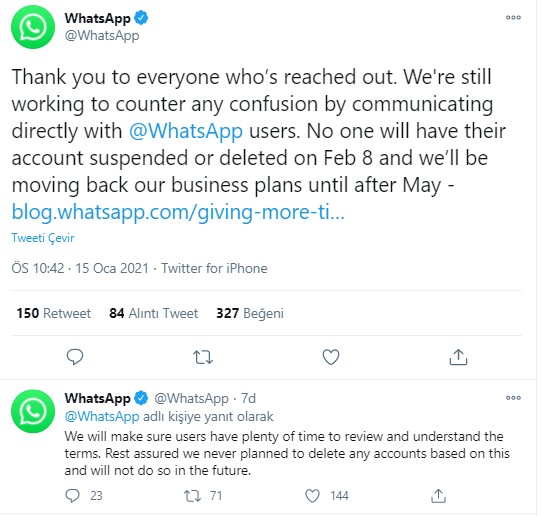
Task: Open the main tweet's three-dot more menu
Action: tap(513, 18)
